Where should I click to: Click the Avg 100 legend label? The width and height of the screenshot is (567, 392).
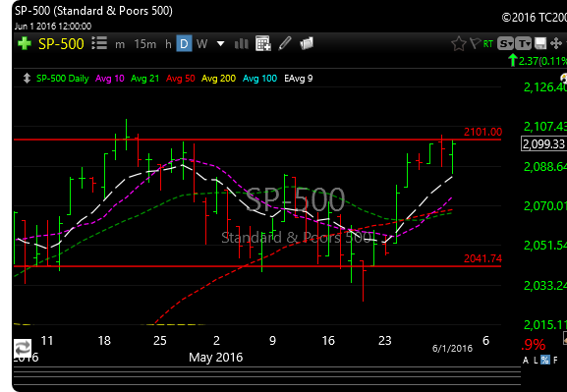tap(259, 79)
